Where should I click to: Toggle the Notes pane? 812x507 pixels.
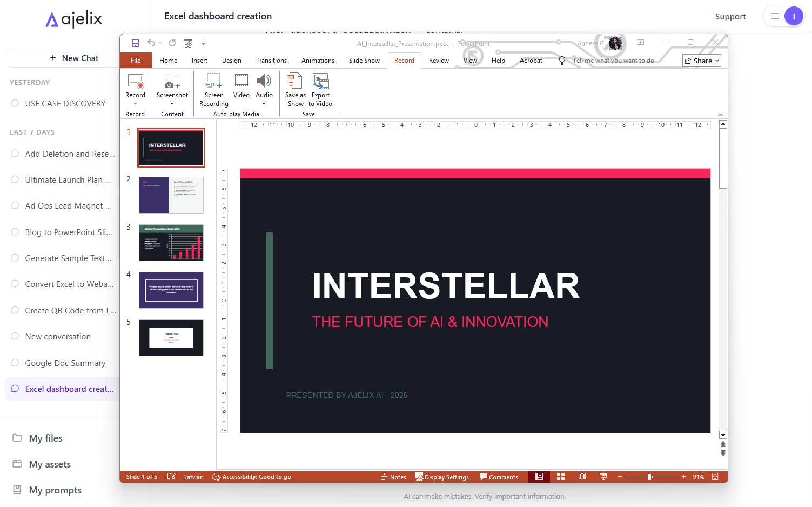[x=394, y=477]
